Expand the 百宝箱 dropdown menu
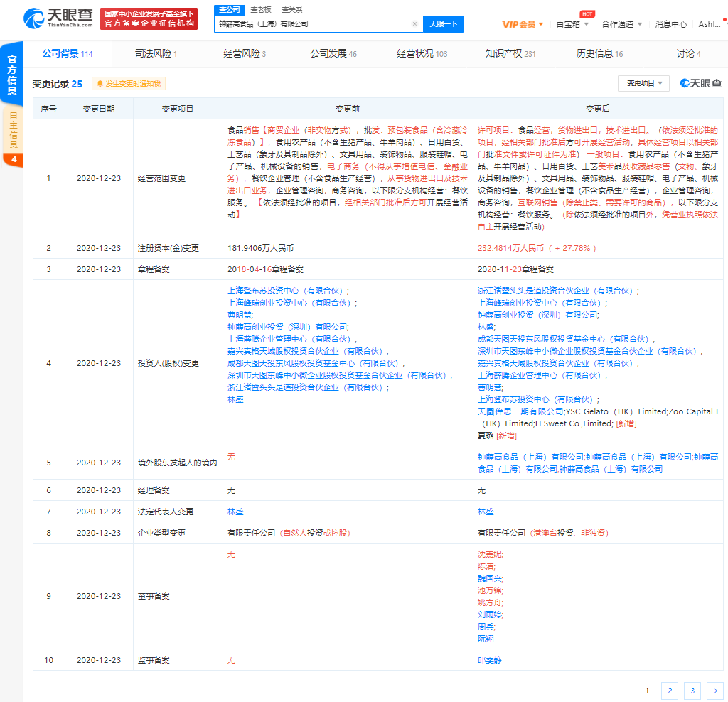Image resolution: width=728 pixels, height=702 pixels. (x=572, y=24)
